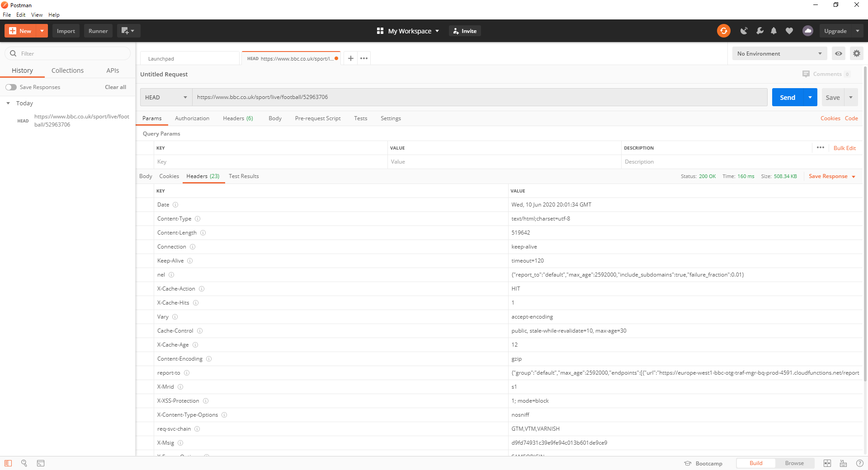Click the Clear all link
The width and height of the screenshot is (868, 470).
[115, 87]
